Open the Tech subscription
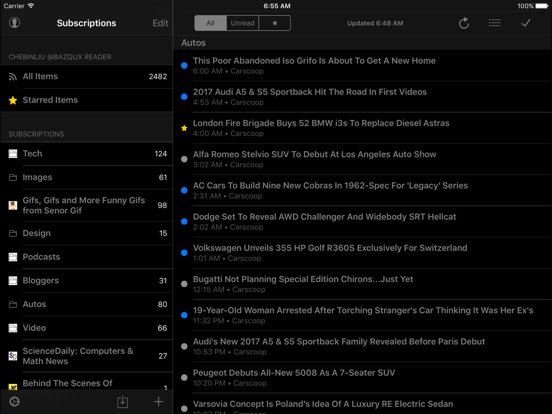Image resolution: width=552 pixels, height=414 pixels. 86,154
